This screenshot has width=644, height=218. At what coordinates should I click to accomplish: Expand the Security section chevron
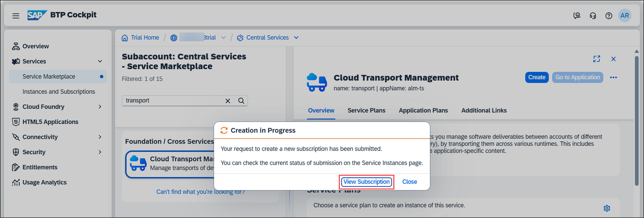point(100,152)
